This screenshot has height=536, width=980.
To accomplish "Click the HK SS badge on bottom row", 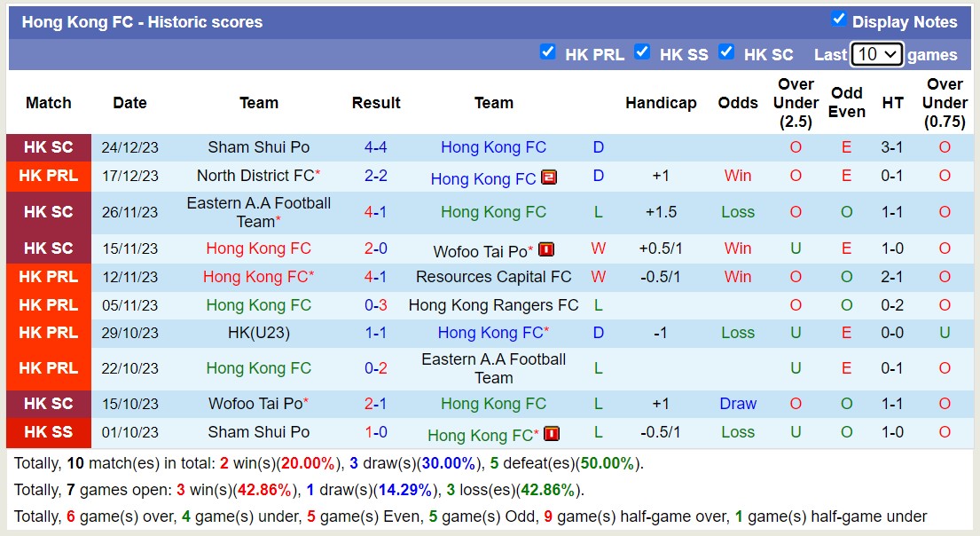I will coord(49,432).
